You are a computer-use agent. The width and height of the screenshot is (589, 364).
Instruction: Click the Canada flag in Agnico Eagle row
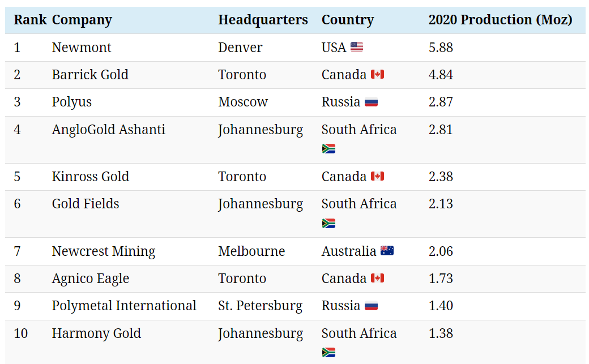click(x=377, y=279)
